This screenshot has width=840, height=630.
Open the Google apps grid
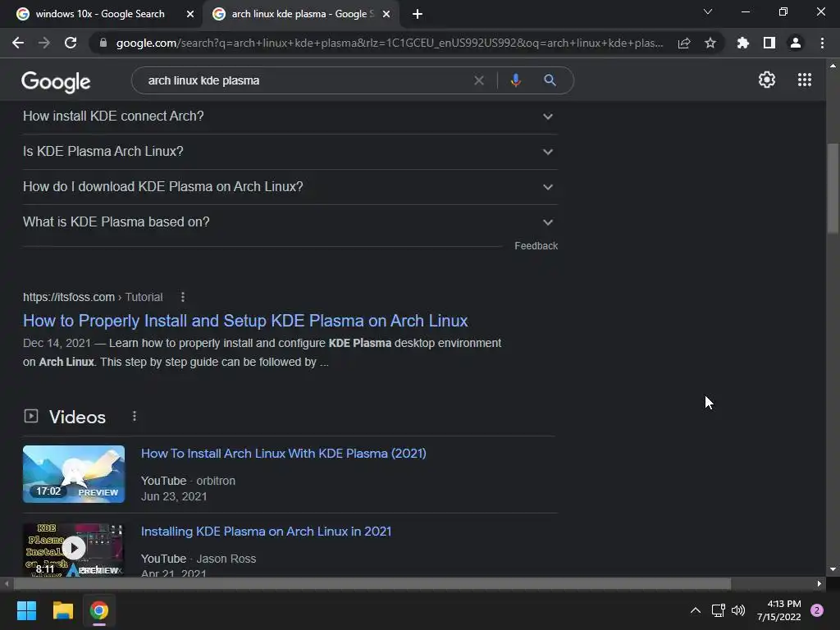tap(805, 80)
